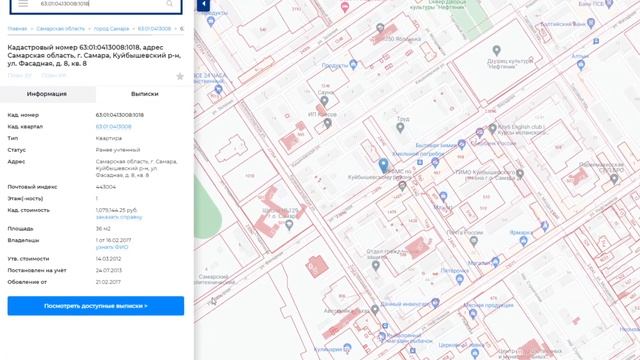Image resolution: width=640 pixels, height=360 pixels.
Task: Click the registration date 24.07.2013
Action: [x=109, y=270]
